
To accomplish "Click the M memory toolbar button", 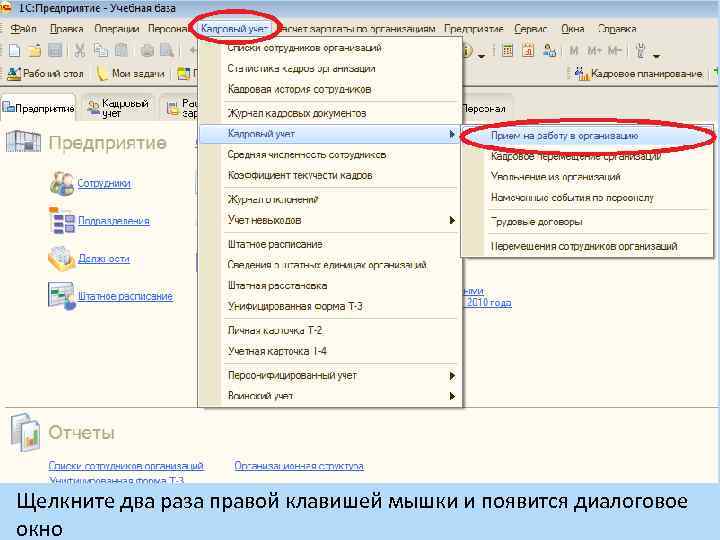I will (574, 51).
